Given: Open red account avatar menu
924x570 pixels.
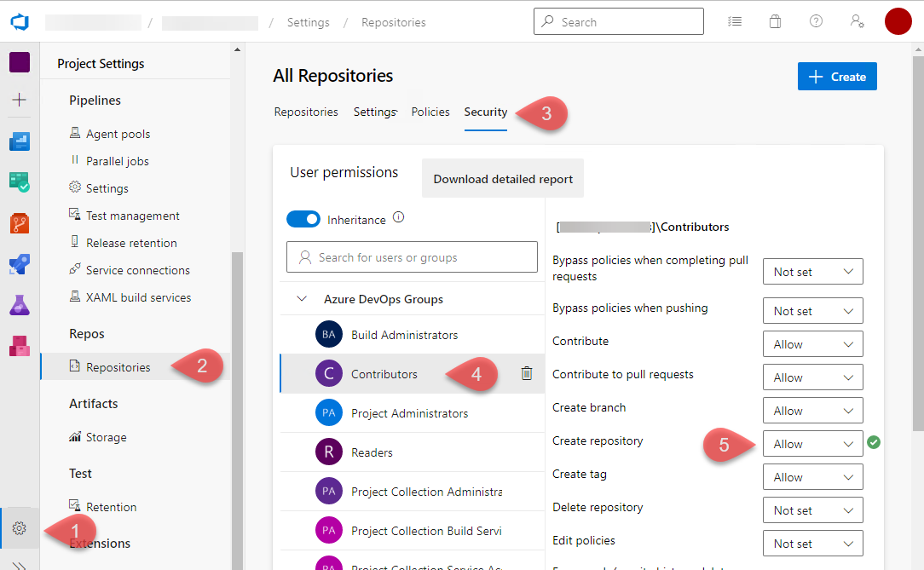Looking at the screenshot, I should coord(898,22).
